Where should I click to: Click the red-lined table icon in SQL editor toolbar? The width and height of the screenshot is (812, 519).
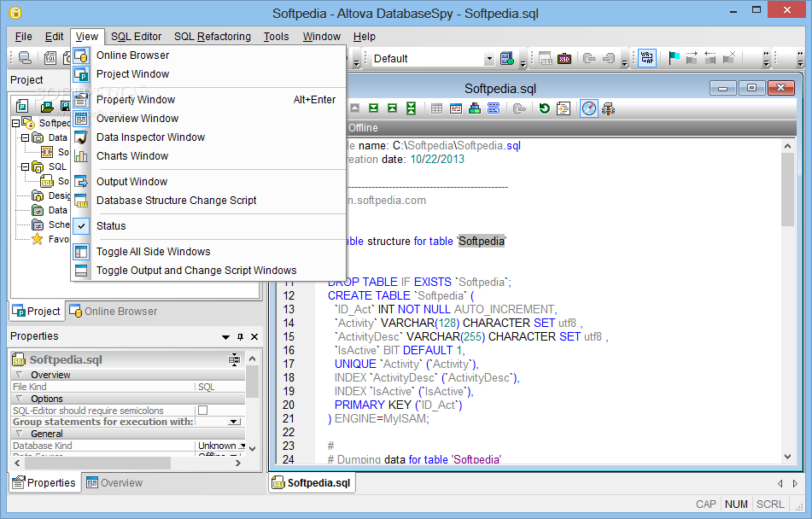click(x=456, y=108)
